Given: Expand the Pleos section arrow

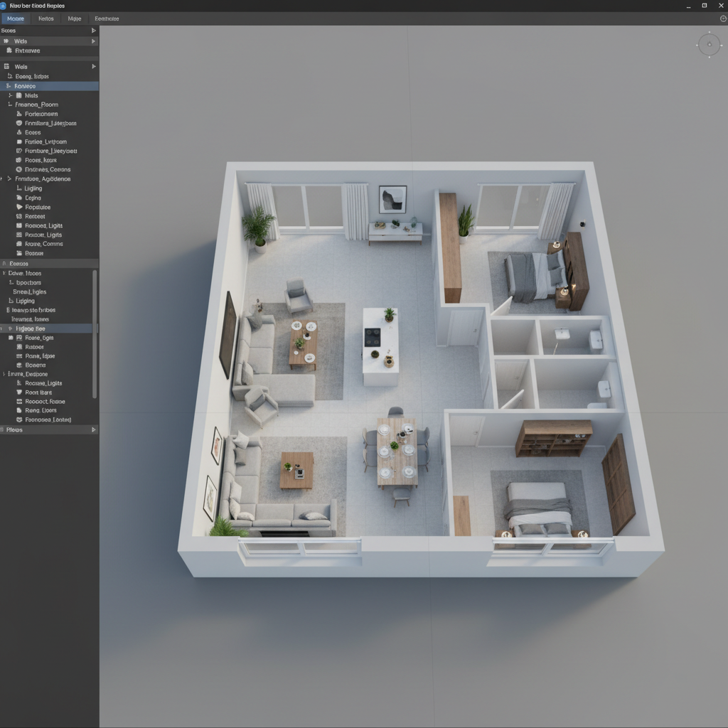Looking at the screenshot, I should pyautogui.click(x=93, y=430).
